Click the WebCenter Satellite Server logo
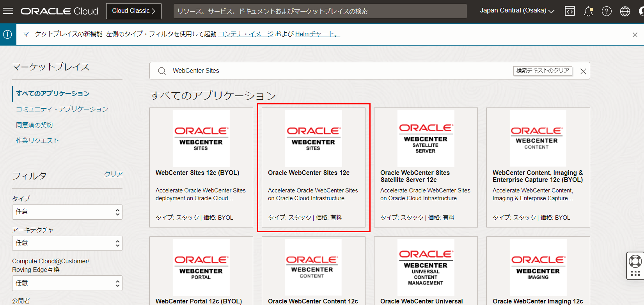644x305 pixels. [x=426, y=139]
